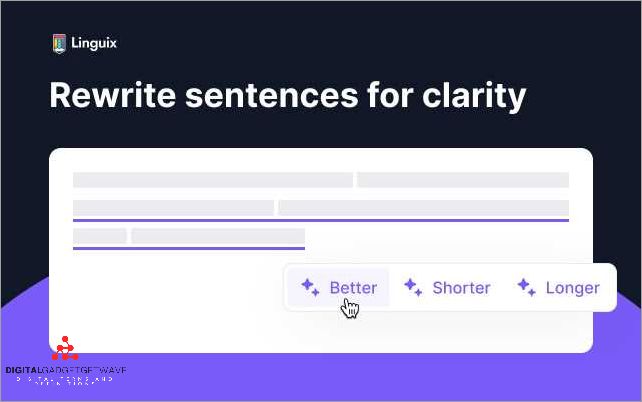This screenshot has width=642, height=402.
Task: Click the left underlined bar on the second line
Action: pos(173,208)
